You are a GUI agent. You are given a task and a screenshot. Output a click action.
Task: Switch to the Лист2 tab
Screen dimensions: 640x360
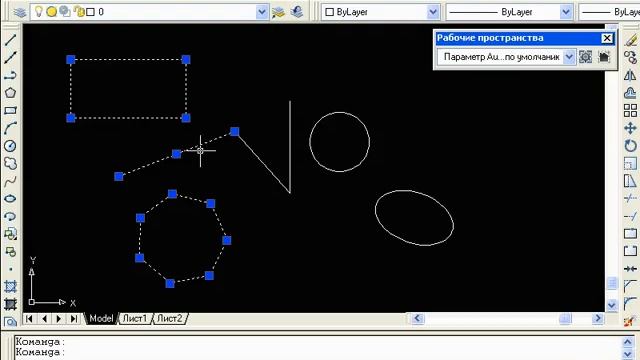click(x=169, y=318)
